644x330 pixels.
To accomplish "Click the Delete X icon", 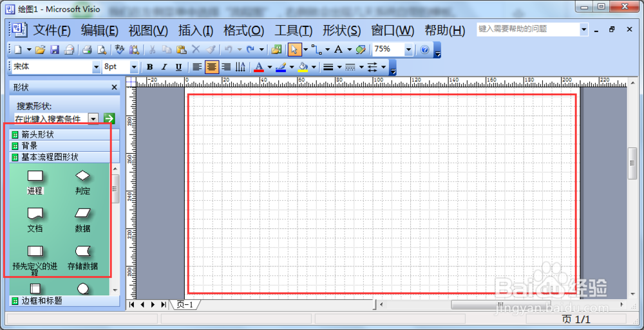I will pos(196,50).
